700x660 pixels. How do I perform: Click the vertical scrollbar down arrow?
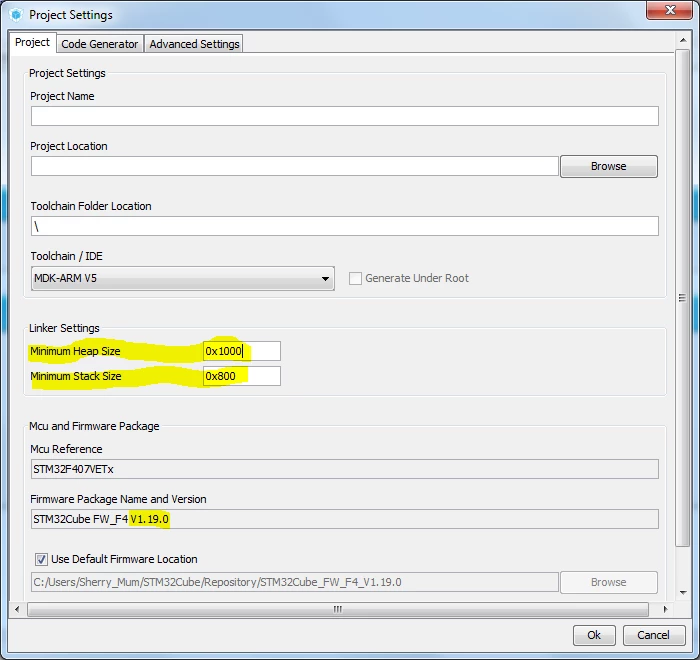683,593
